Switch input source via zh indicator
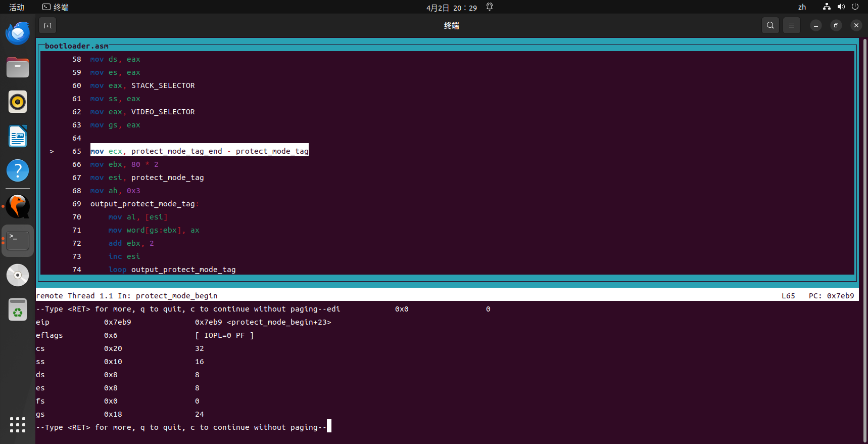The height and width of the screenshot is (444, 868). 802,7
